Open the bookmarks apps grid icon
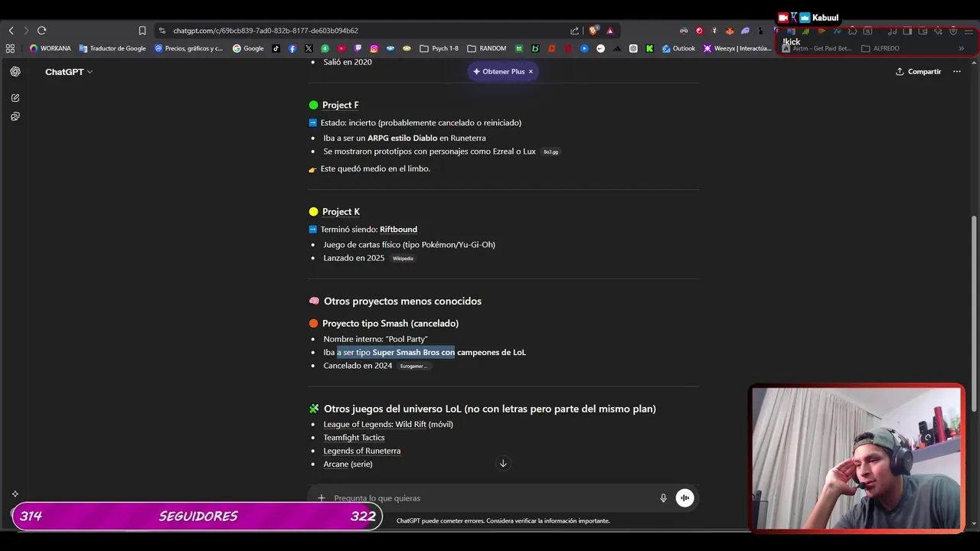 tap(10, 48)
